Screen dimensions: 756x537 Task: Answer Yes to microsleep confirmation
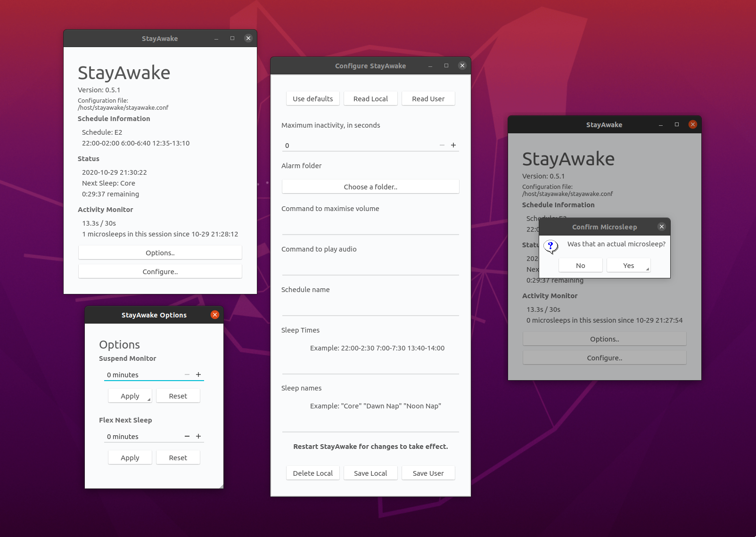628,265
